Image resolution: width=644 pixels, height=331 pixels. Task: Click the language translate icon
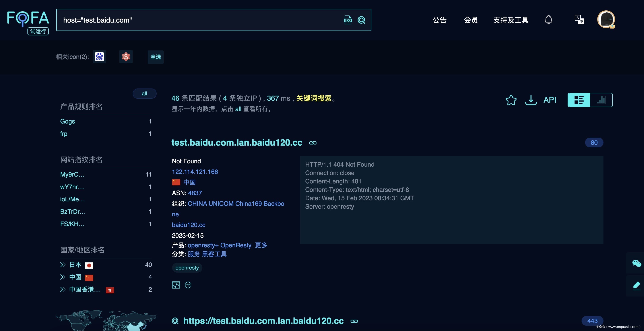click(579, 20)
